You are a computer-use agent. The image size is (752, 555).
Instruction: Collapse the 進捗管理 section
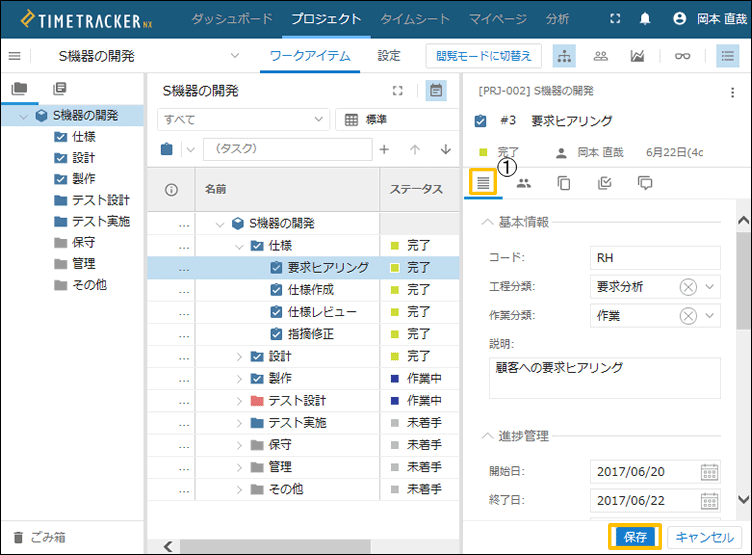[x=487, y=436]
